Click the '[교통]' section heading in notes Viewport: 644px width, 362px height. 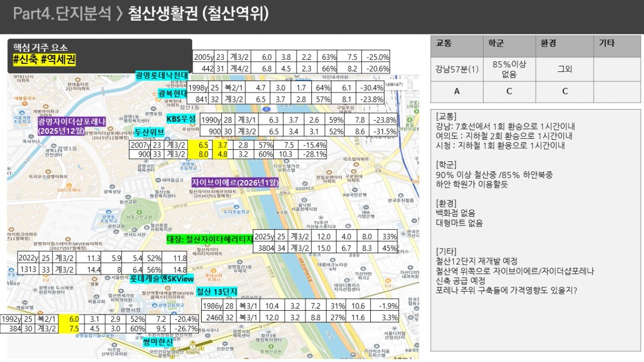tap(445, 116)
